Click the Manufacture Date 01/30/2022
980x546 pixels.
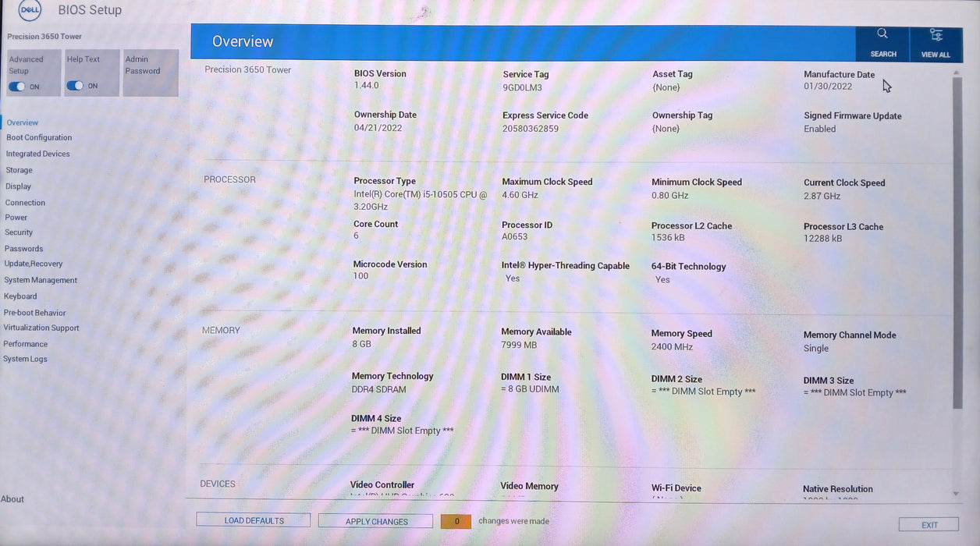pos(828,87)
